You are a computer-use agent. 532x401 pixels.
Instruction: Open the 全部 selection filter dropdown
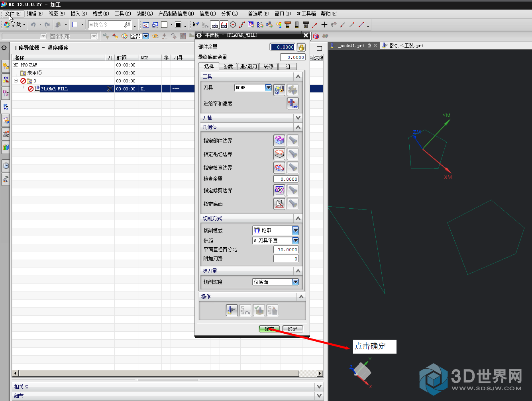pos(146,36)
